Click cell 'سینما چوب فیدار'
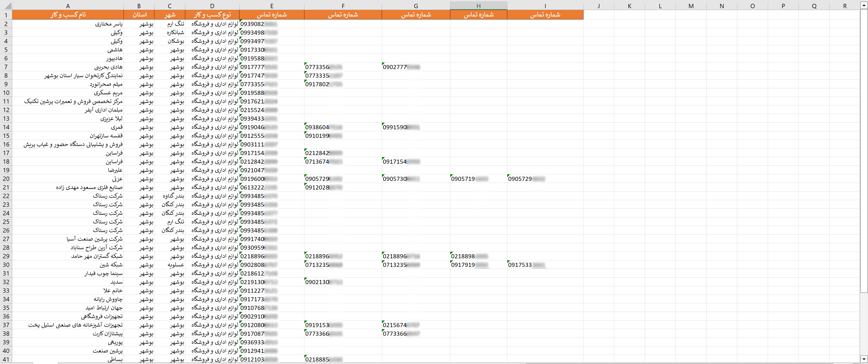This screenshot has width=868, height=364. pyautogui.click(x=68, y=273)
